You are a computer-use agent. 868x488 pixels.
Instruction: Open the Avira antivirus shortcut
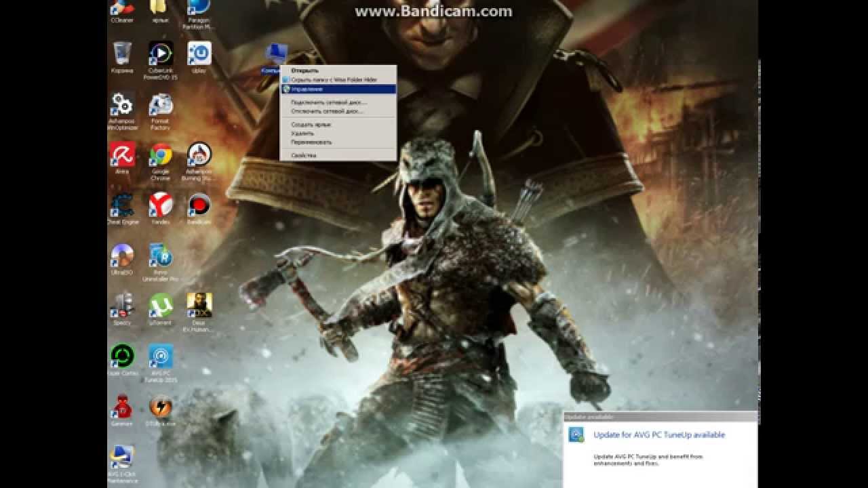(x=122, y=158)
